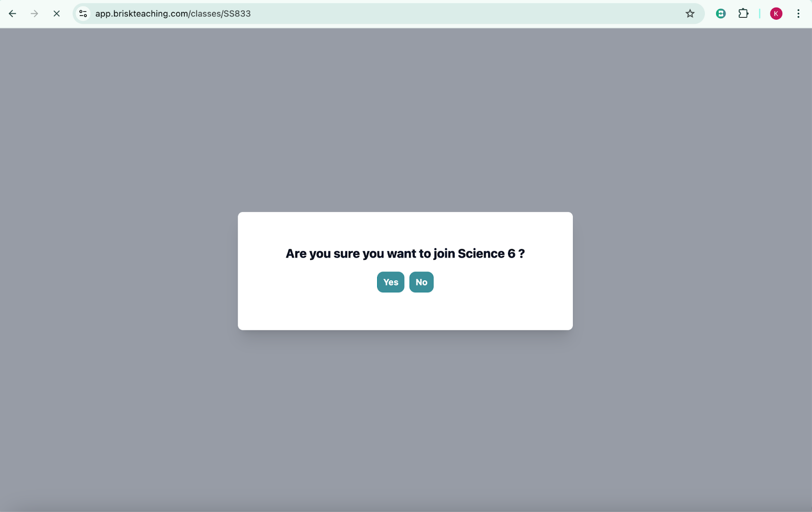Click the dimmed backdrop below the dialog
Image resolution: width=812 pixels, height=512 pixels.
click(x=405, y=416)
